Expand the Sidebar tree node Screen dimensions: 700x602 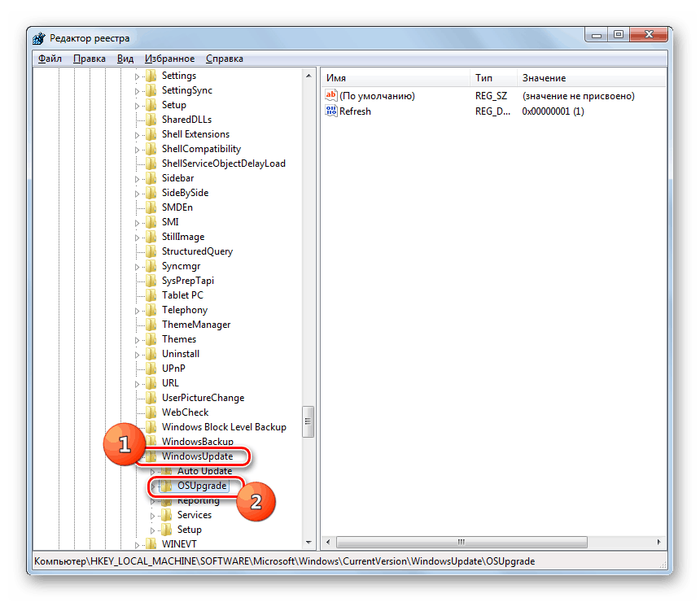tap(137, 179)
